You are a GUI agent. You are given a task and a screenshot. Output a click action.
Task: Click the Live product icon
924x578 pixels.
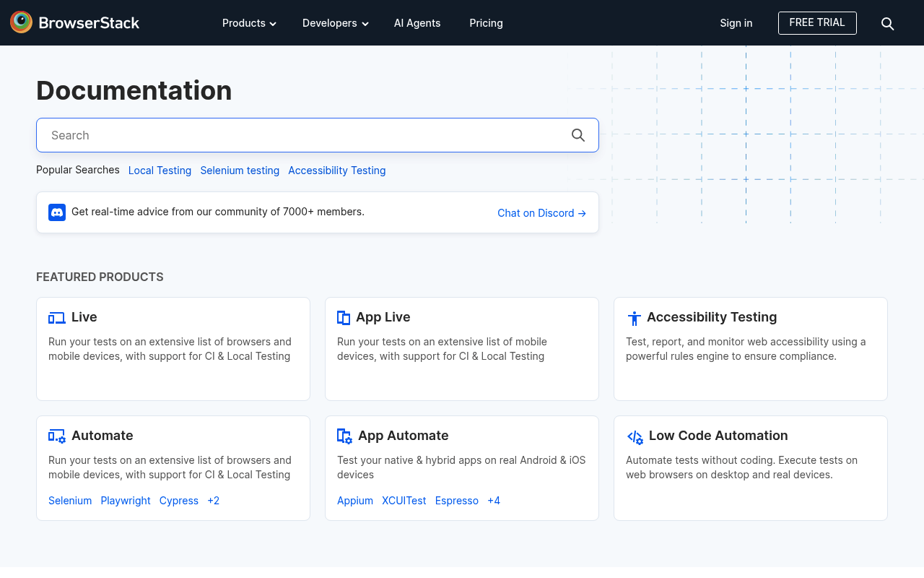tap(57, 318)
